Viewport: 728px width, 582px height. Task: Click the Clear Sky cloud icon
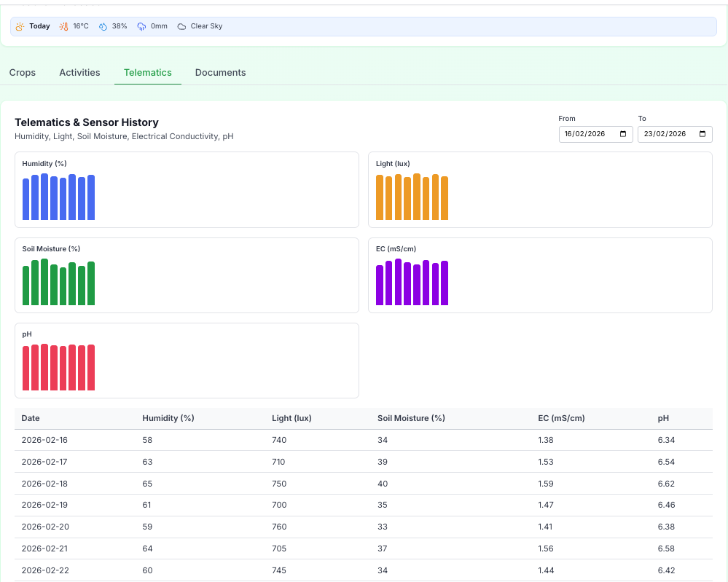click(181, 26)
